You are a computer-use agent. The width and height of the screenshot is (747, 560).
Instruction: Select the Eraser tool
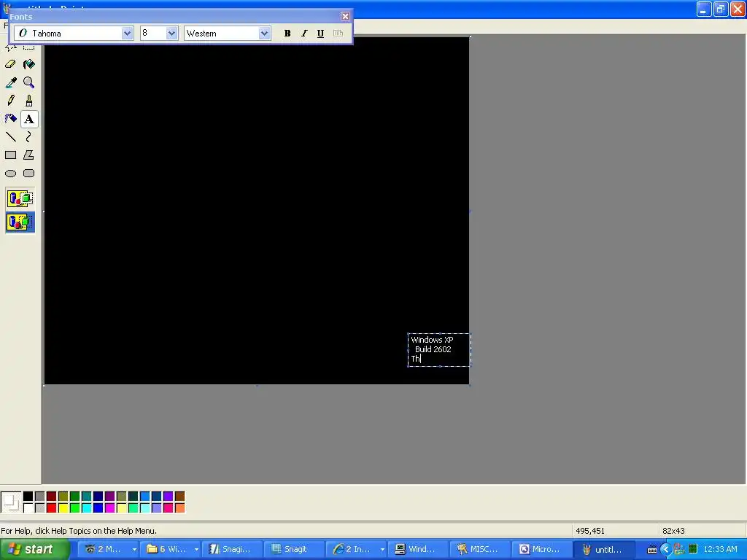pyautogui.click(x=10, y=64)
